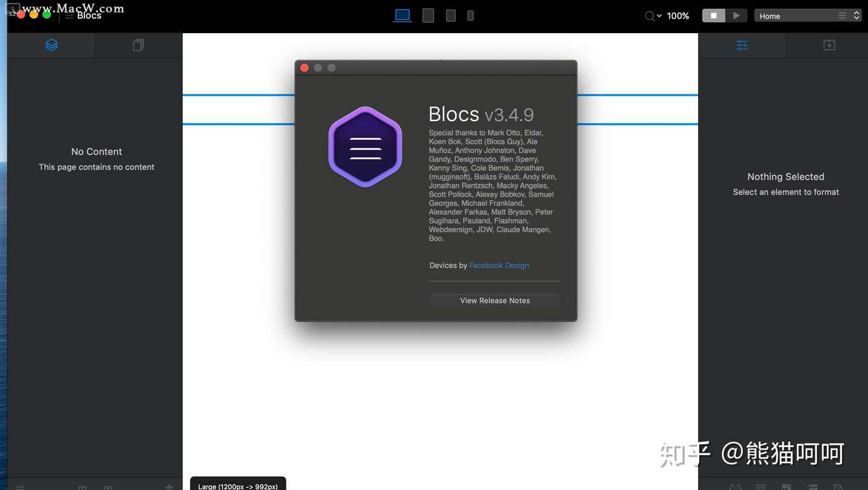Open the zoom magnifier dropdown
Image resolution: width=868 pixels, height=490 pixels.
(x=653, y=16)
